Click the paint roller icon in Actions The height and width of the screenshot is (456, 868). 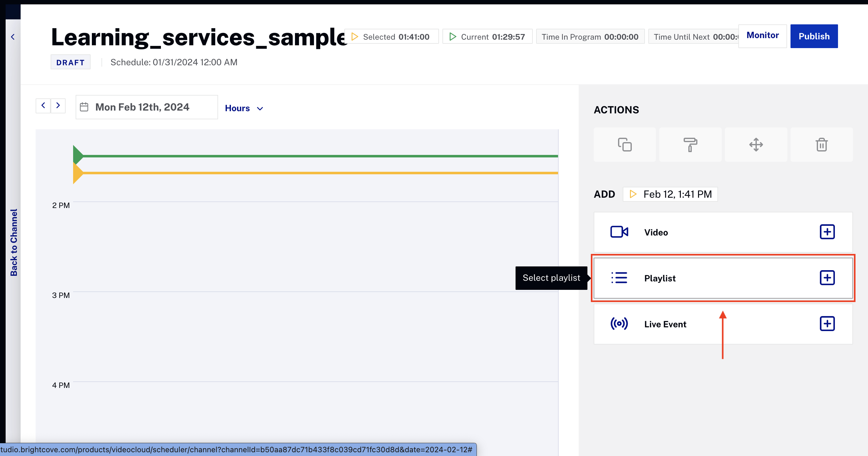690,145
